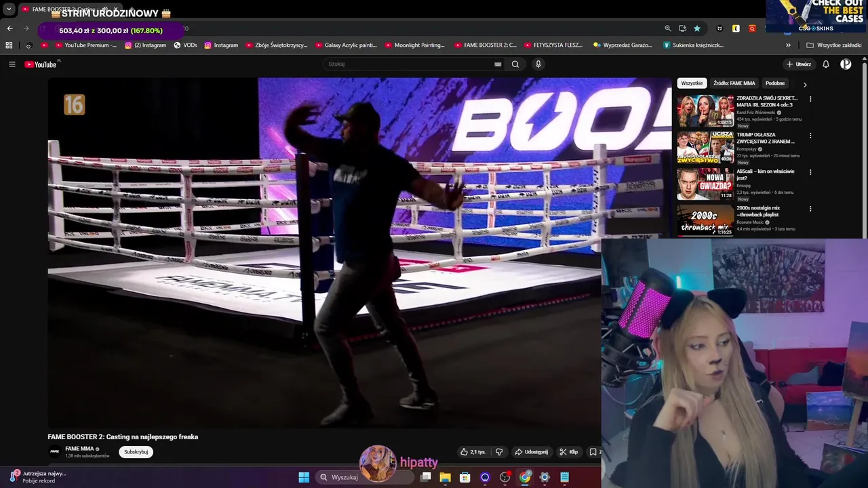Open the FAME MMA channel name
This screenshot has width=868, height=488.
pos(79,449)
